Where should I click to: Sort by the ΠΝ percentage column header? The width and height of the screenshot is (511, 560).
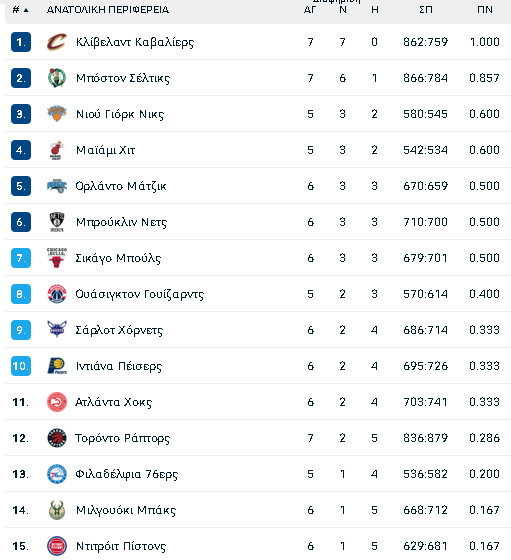(485, 10)
